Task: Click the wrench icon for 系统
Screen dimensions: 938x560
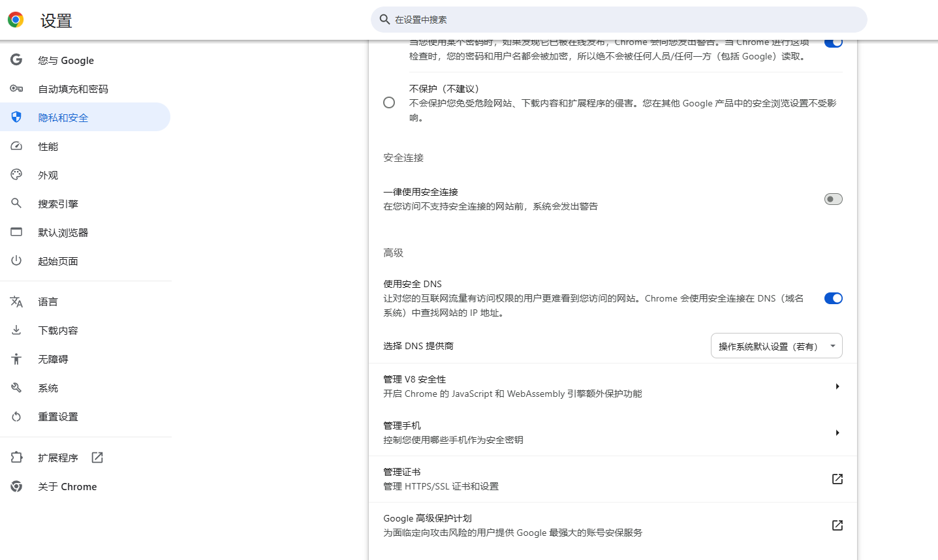Action: [16, 388]
